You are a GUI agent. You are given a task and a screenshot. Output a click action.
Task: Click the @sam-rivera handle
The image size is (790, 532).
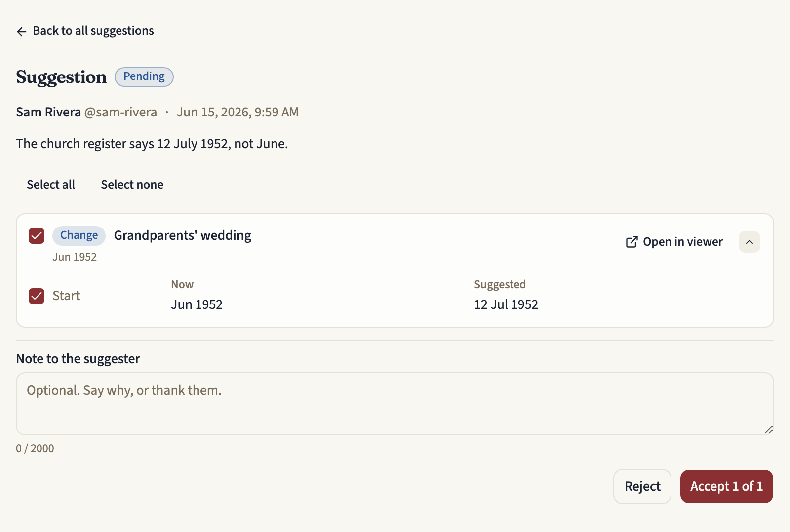[120, 112]
